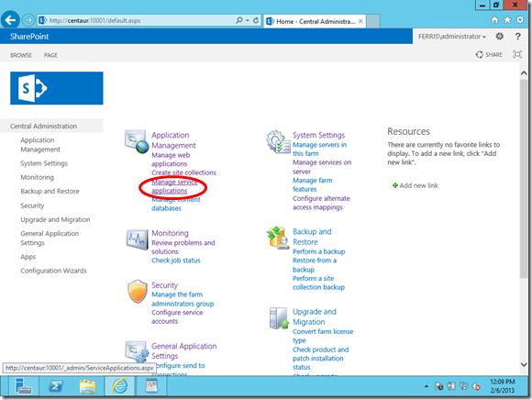Viewport: 532px width, 400px height.
Task: Open FERRIS\administrator user menu dropdown
Action: [452, 37]
